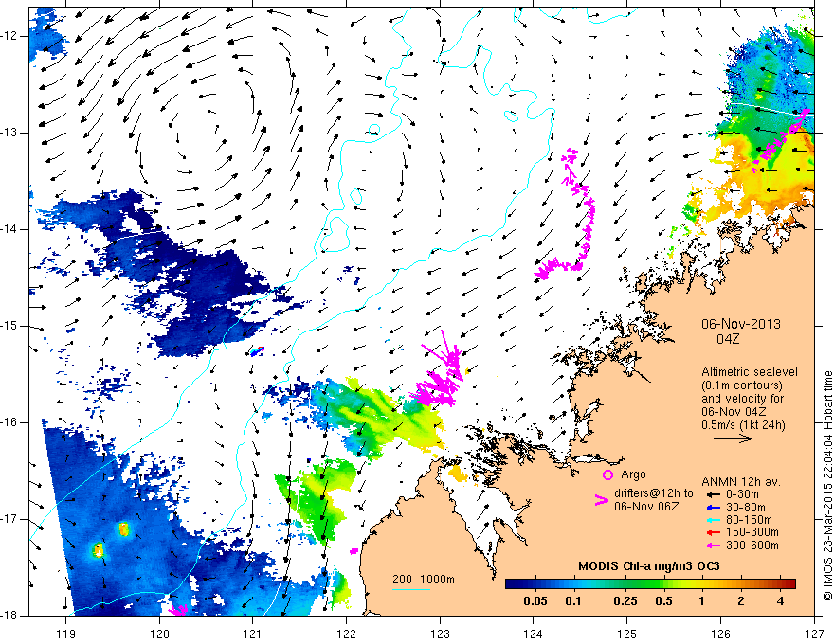Click the '0.1' colorbar tick label
This screenshot has height=644, width=834.
click(x=572, y=601)
